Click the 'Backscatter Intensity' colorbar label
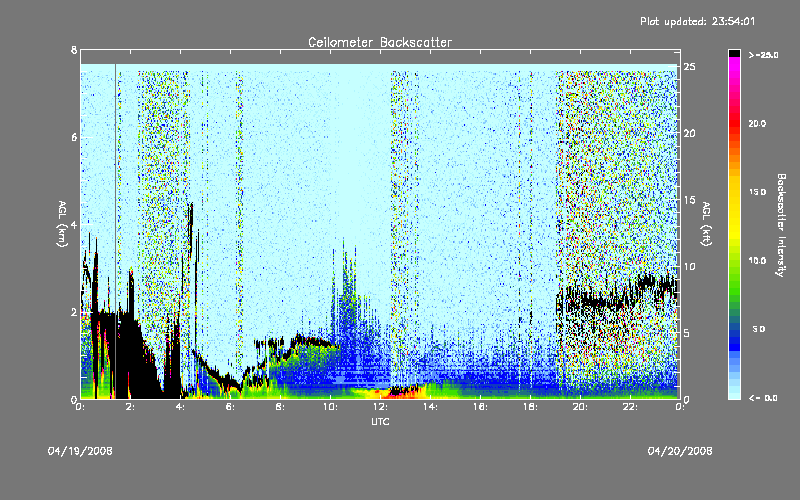This screenshot has height=500, width=800. click(x=781, y=225)
